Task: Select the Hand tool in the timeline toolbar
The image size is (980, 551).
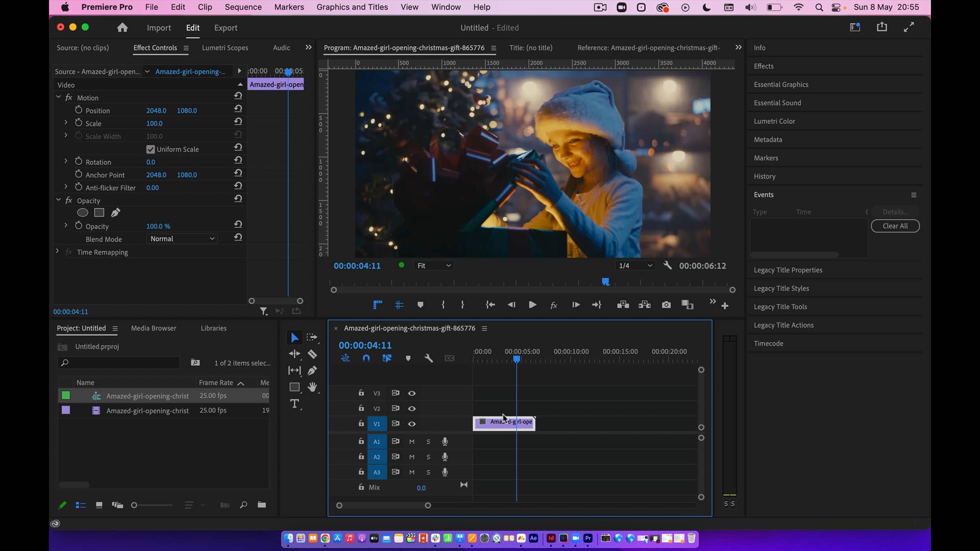Action: [x=312, y=388]
